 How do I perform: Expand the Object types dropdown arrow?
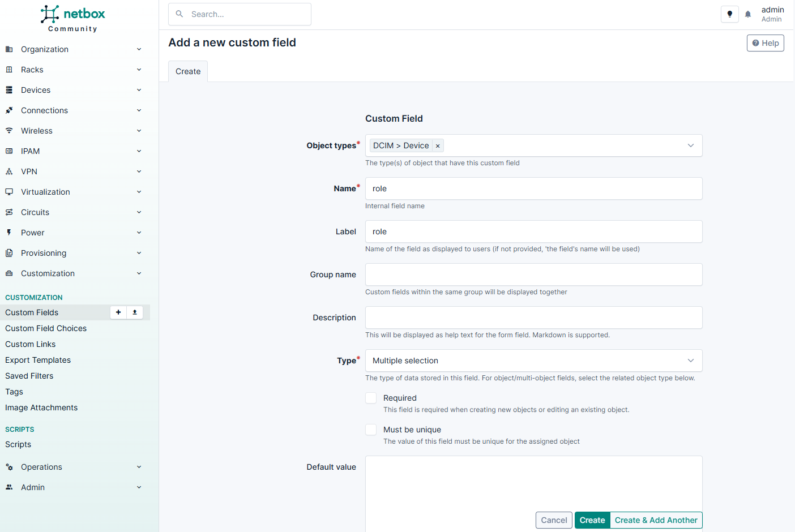[x=690, y=145]
